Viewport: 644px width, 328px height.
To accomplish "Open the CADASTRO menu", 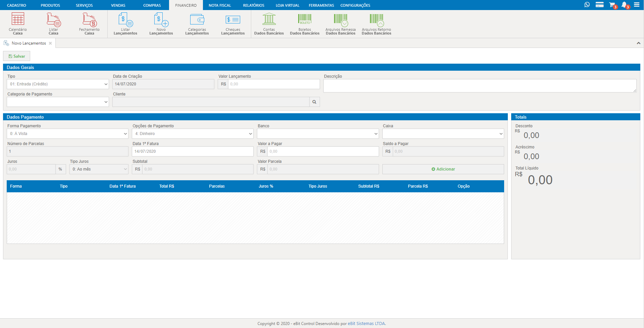I will tap(16, 5).
